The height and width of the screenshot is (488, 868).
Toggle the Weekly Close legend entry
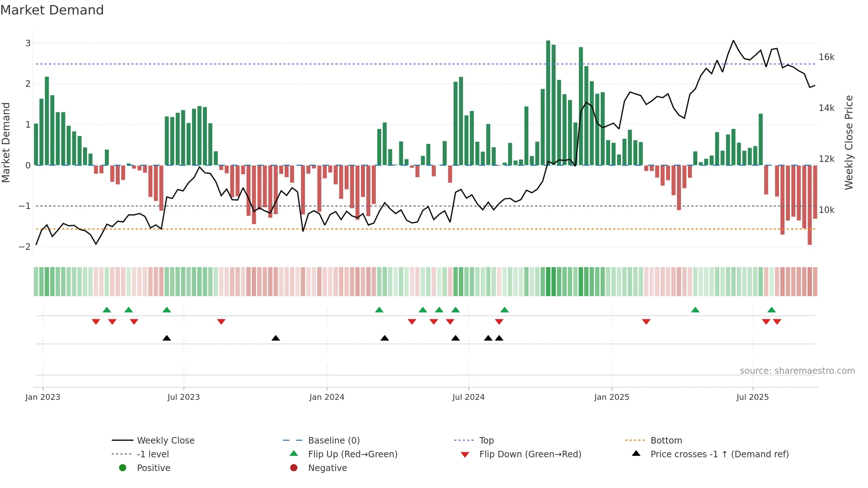pos(153,440)
